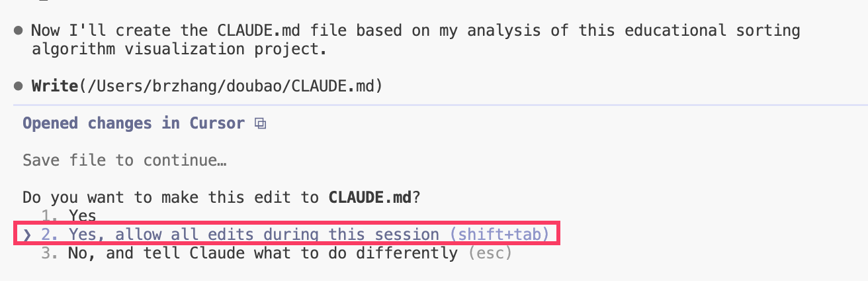The image size is (868, 281).
Task: Click the bullet dot before Write command
Action: tap(18, 86)
